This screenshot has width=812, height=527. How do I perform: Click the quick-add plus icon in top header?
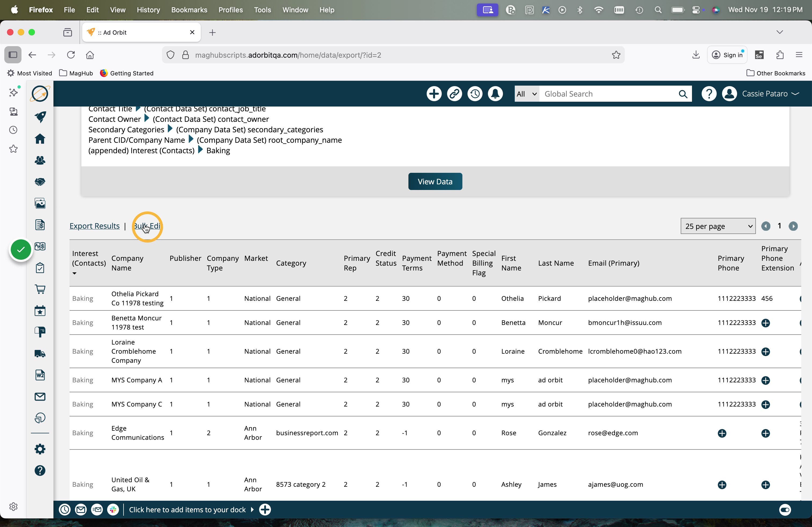(x=434, y=94)
